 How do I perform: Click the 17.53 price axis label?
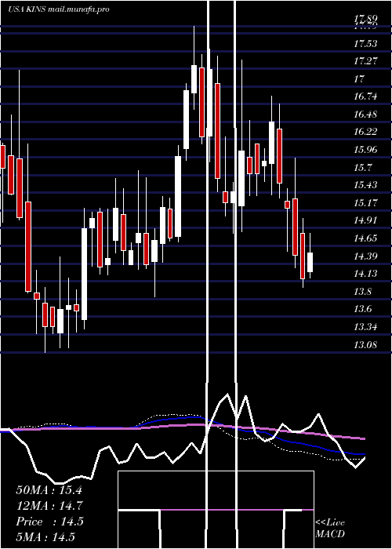(x=365, y=44)
